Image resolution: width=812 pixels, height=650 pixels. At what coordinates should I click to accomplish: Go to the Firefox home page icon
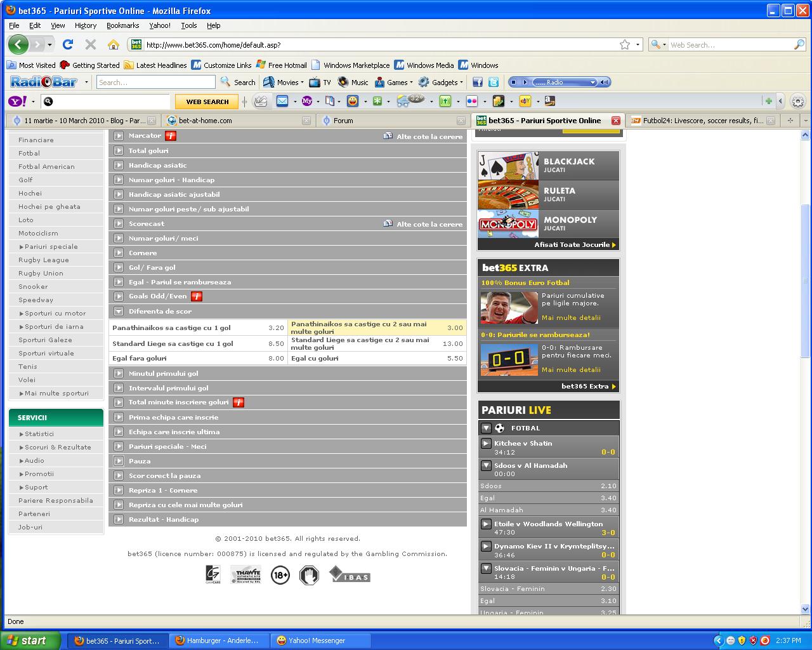(114, 44)
